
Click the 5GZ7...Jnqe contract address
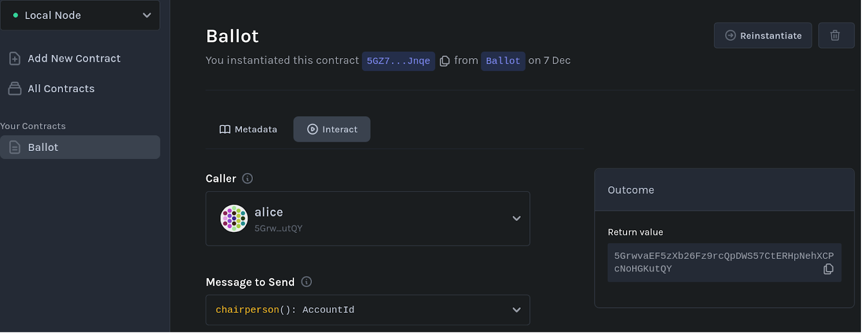click(x=398, y=61)
